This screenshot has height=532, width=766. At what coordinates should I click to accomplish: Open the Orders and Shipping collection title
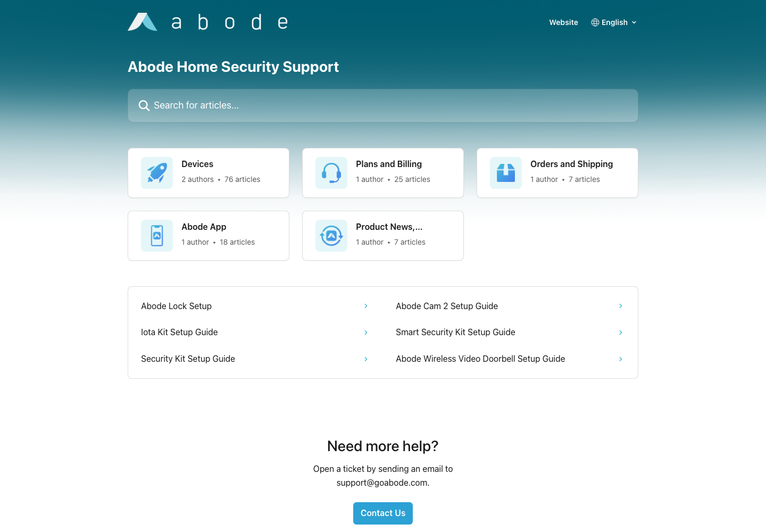click(571, 164)
